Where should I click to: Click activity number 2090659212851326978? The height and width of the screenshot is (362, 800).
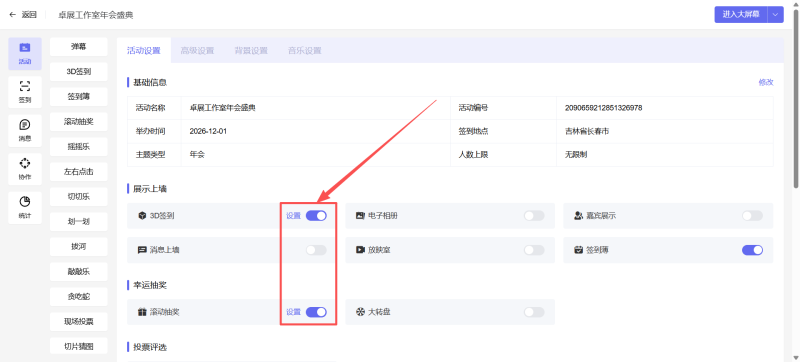click(x=604, y=108)
